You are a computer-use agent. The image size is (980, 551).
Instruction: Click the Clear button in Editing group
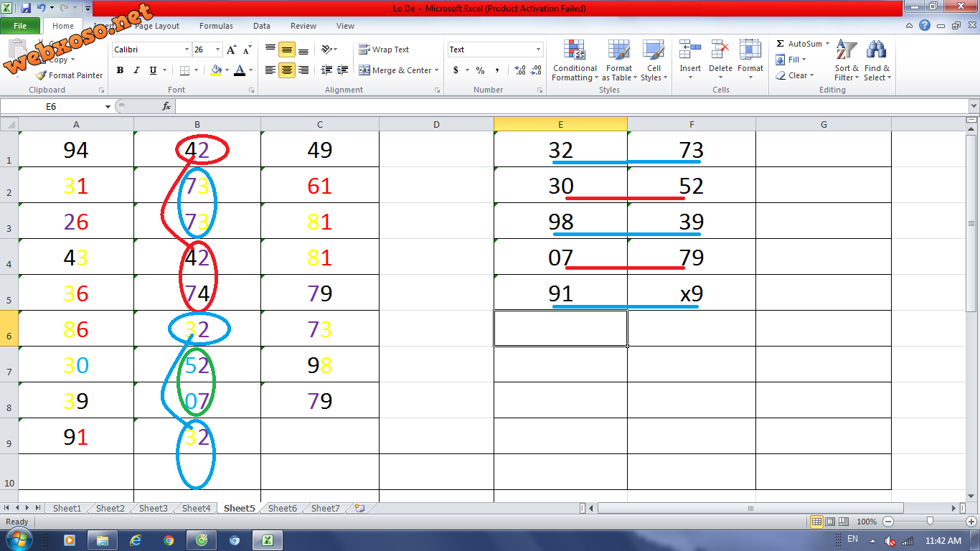[795, 75]
